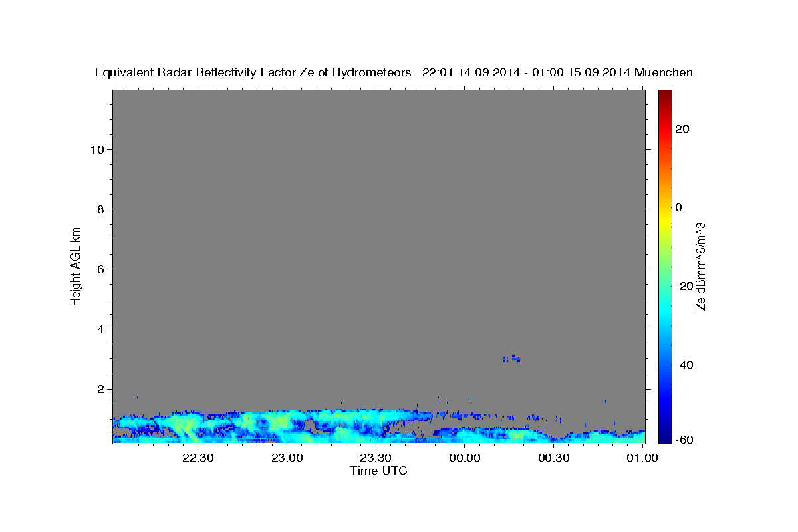Image resolution: width=798 pixels, height=532 pixels.
Task: Click the height label 4
Action: [100, 329]
